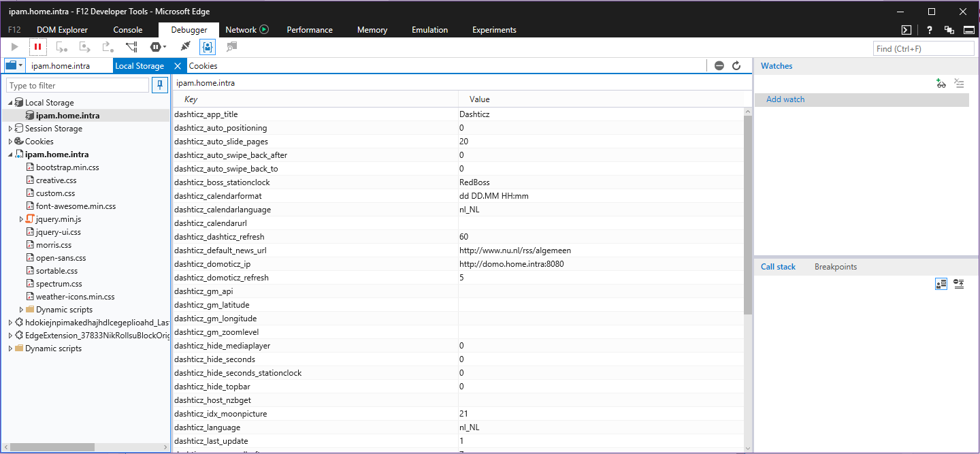Click the grayed Find in files icon
This screenshot has height=454, width=980.
click(232, 47)
